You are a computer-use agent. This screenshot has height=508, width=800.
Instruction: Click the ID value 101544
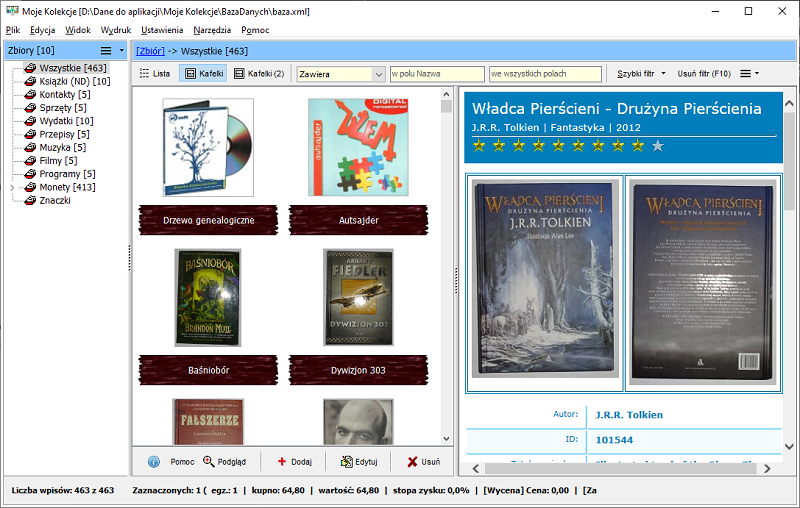[x=614, y=440]
